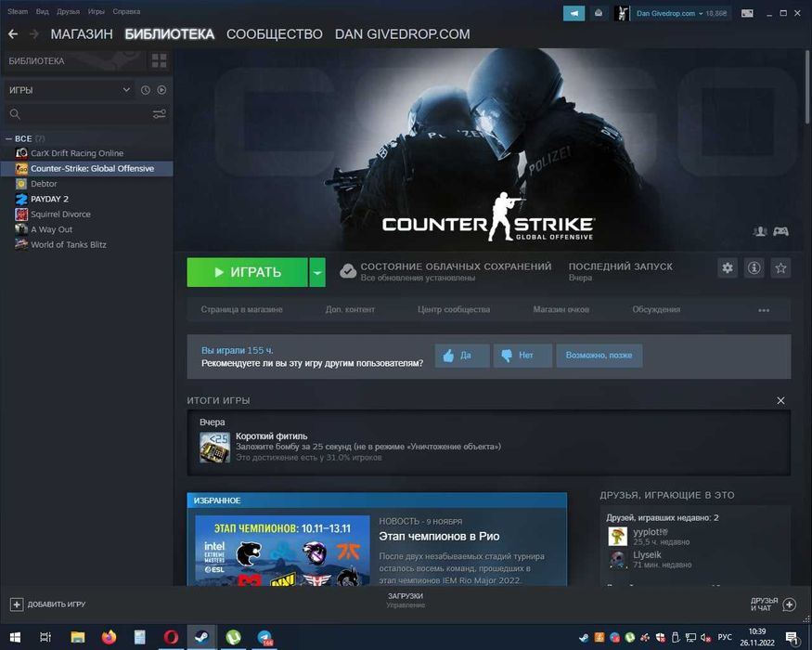Filter by ready-to-play games icon

coord(161,90)
